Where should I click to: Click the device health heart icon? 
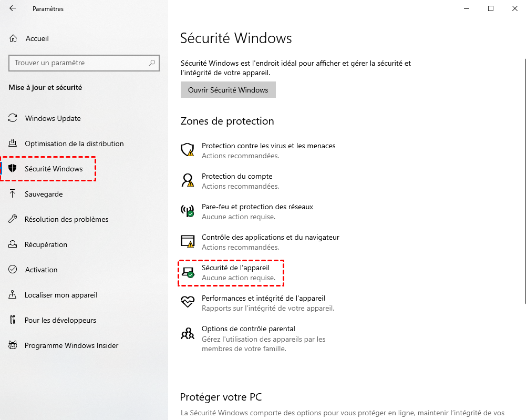(x=188, y=303)
